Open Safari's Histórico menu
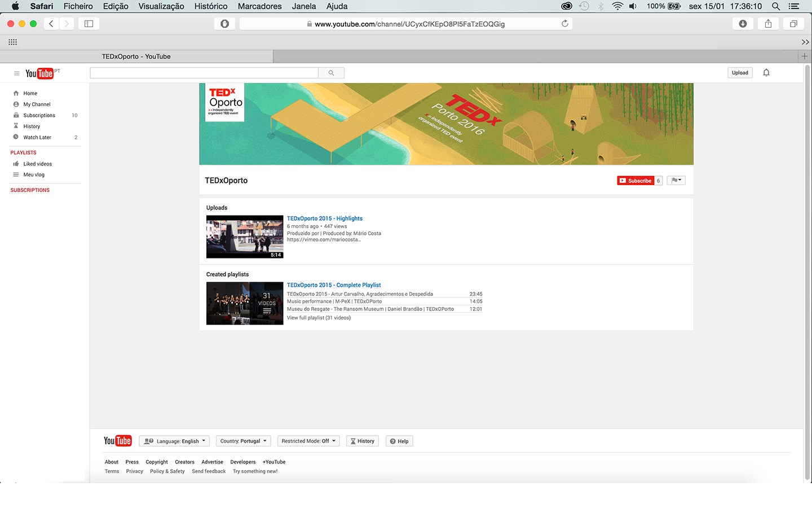This screenshot has width=812, height=508. [x=211, y=6]
